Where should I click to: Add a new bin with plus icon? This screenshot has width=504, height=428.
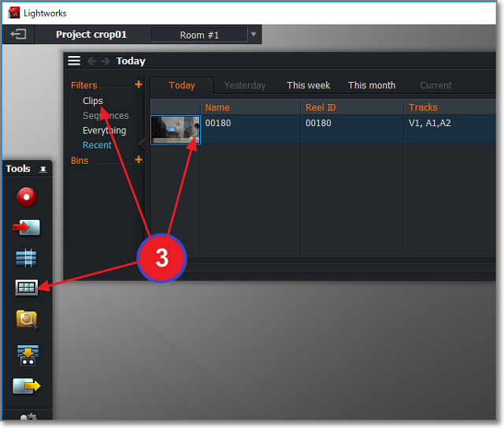(139, 160)
